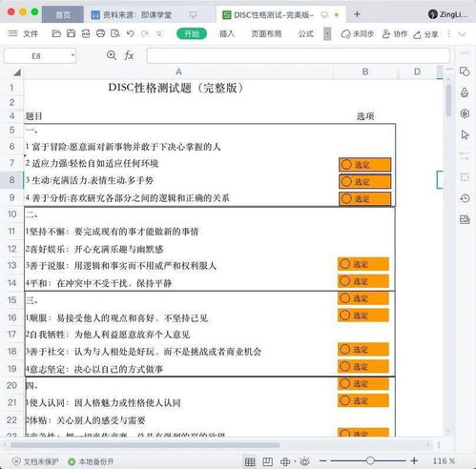Select 选定 radio button in row 13
The height and width of the screenshot is (469, 476).
344,264
